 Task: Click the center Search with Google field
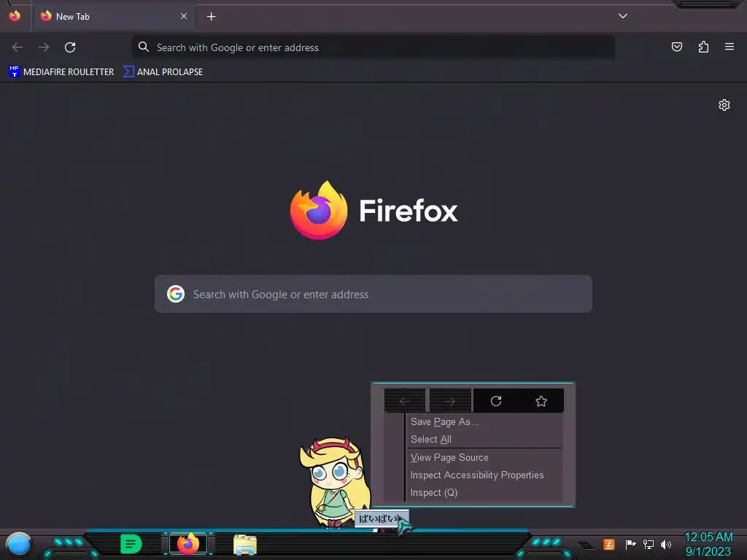point(373,294)
